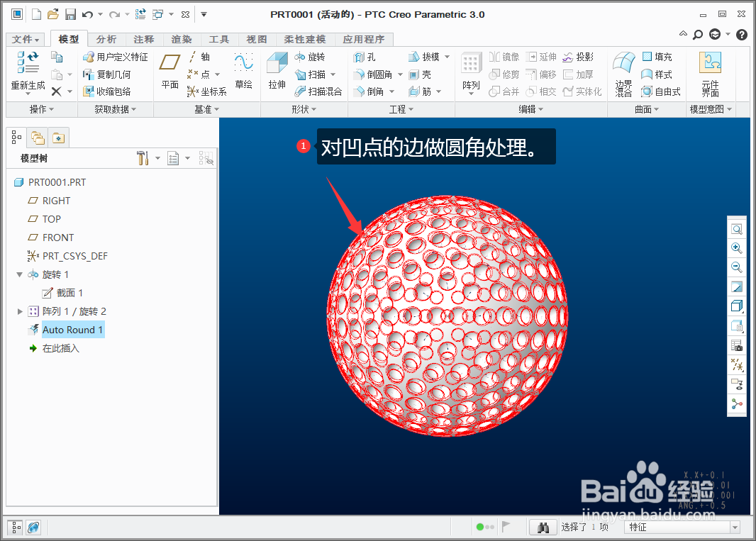Click the Undo arrow in quick access toolbar
756x541 pixels.
[87, 15]
